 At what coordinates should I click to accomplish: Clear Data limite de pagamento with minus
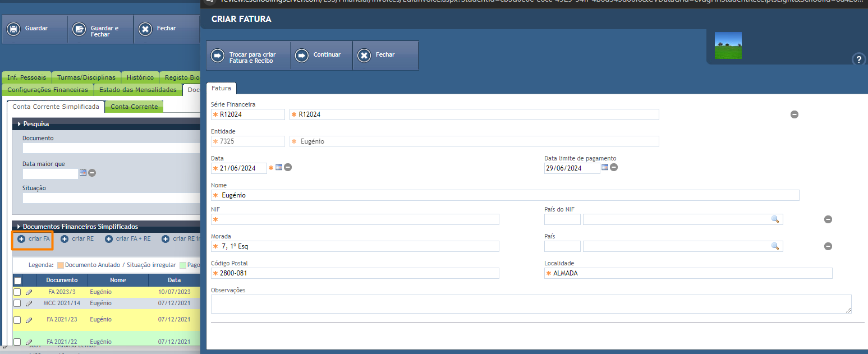click(614, 167)
